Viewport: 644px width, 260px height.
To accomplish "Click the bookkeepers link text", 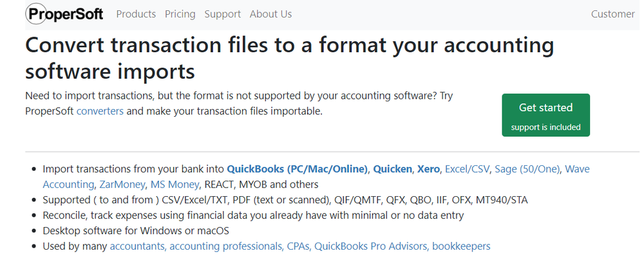I will [x=461, y=246].
